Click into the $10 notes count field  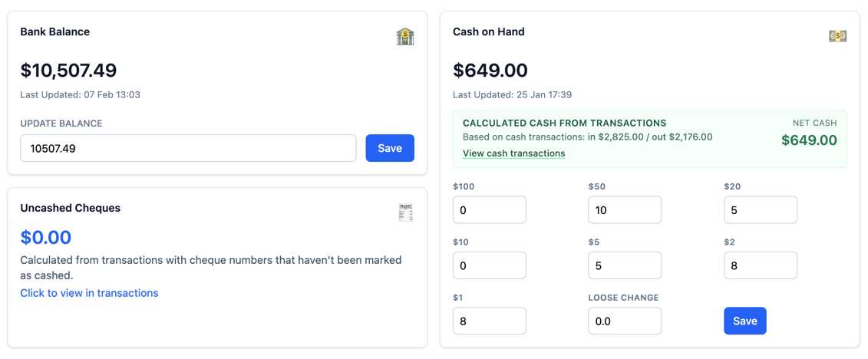489,265
